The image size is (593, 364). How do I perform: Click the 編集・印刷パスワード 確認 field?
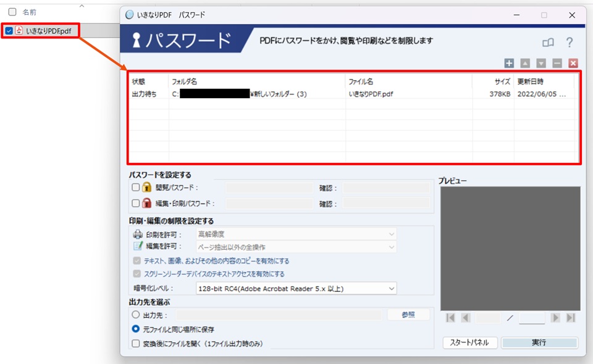coord(386,204)
